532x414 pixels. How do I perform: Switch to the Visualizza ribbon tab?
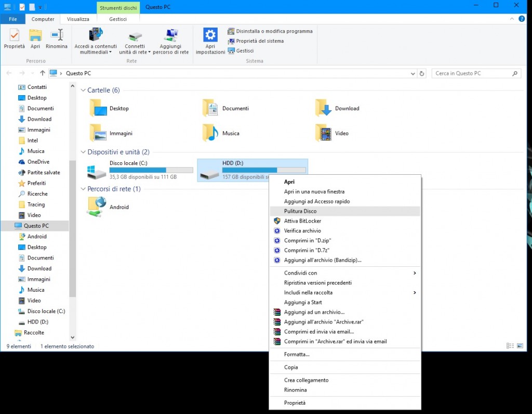[78, 19]
